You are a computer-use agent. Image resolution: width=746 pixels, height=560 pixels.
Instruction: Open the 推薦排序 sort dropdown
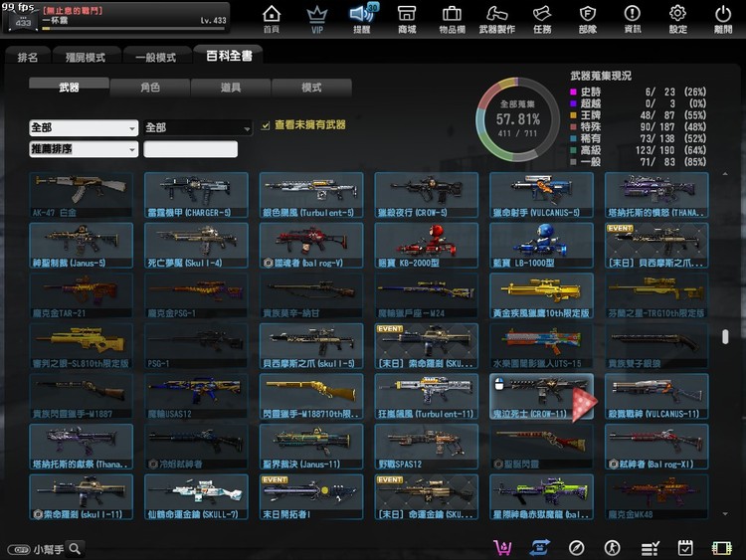tap(84, 149)
